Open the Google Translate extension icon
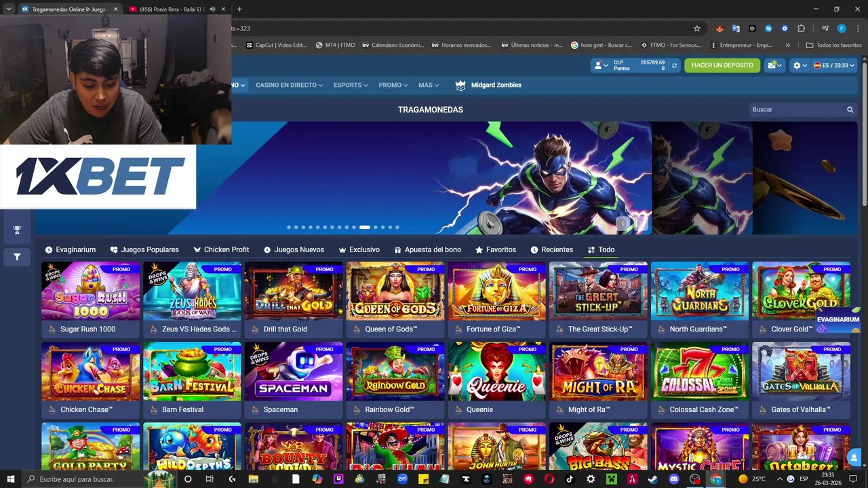This screenshot has width=868, height=488. coord(736,28)
